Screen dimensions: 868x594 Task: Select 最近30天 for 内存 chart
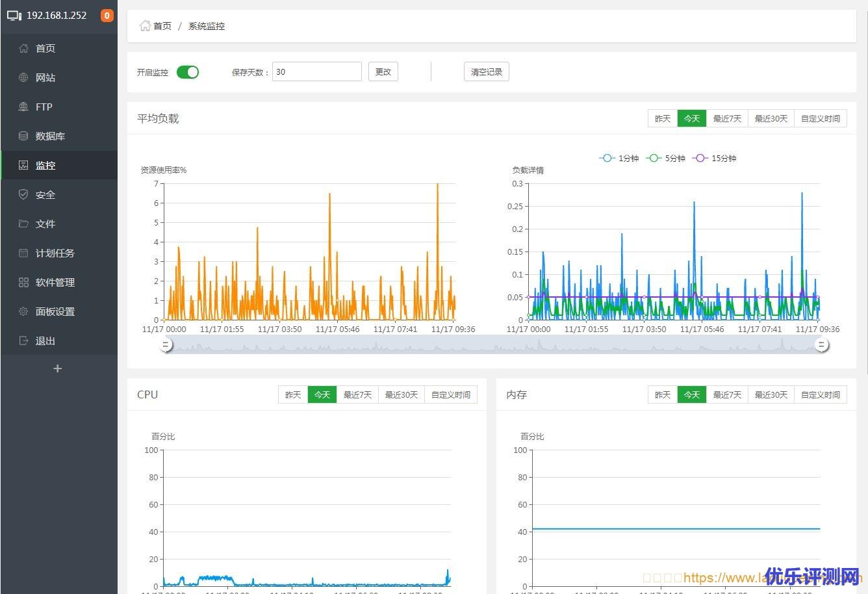[x=771, y=394]
